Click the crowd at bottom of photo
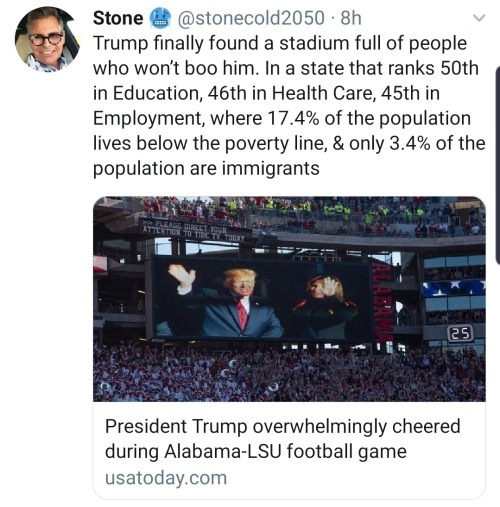 (289, 372)
